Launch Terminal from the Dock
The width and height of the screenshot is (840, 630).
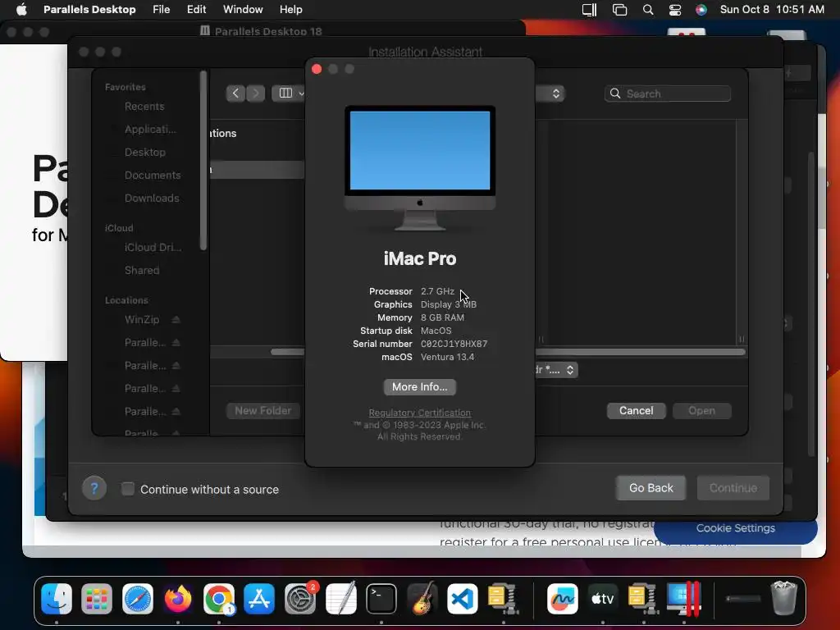(381, 598)
